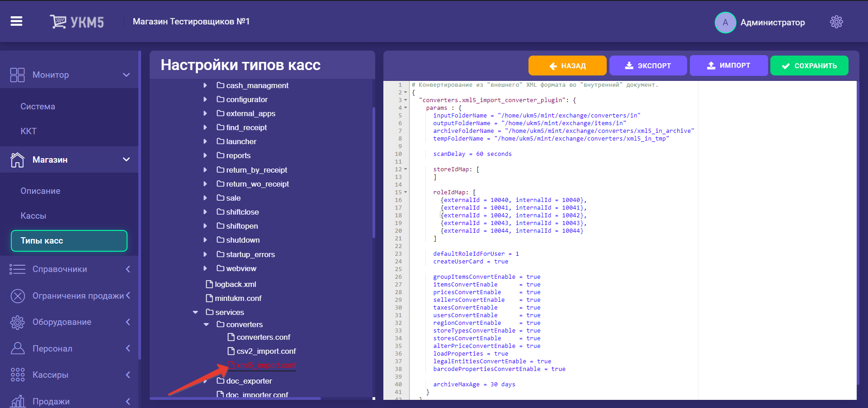Click the file tree vertical scrollbar
The image size is (868, 408).
(x=373, y=173)
